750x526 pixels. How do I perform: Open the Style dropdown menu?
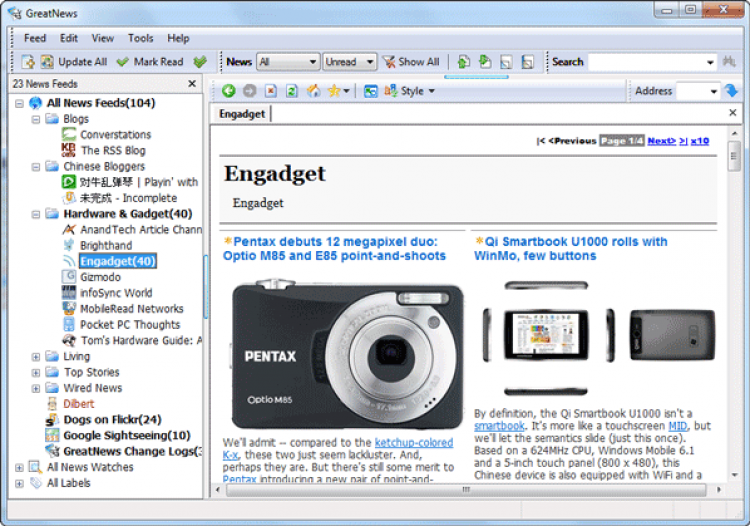click(x=410, y=90)
